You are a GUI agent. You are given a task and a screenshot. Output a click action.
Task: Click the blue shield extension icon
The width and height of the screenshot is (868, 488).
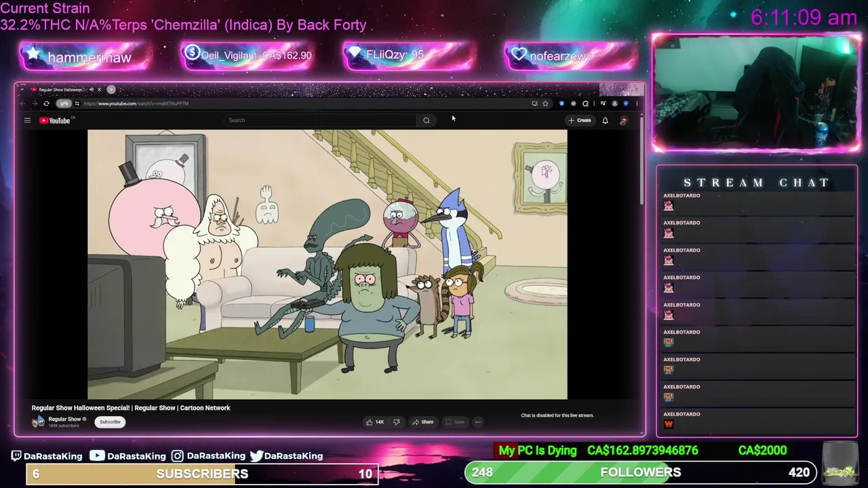coord(561,104)
